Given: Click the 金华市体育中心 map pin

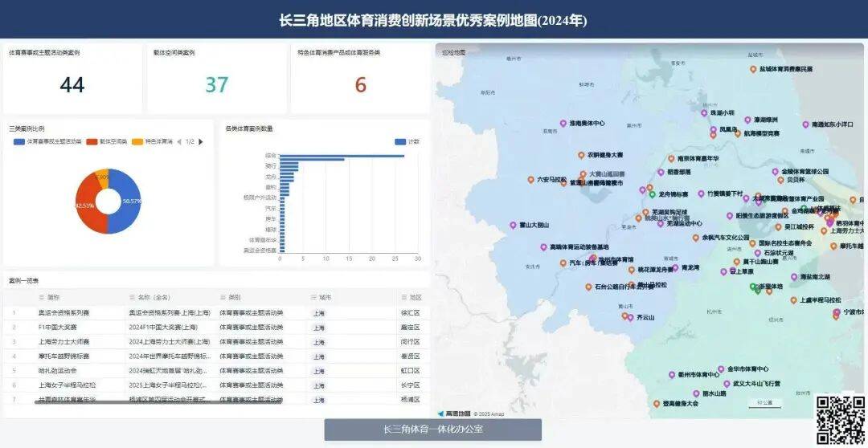Looking at the screenshot, I should pos(721,369).
